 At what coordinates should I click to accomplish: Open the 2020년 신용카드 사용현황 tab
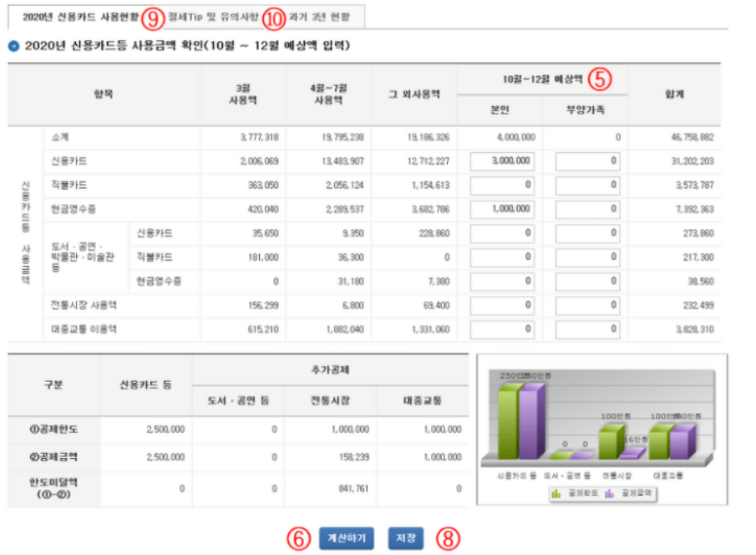click(x=80, y=17)
